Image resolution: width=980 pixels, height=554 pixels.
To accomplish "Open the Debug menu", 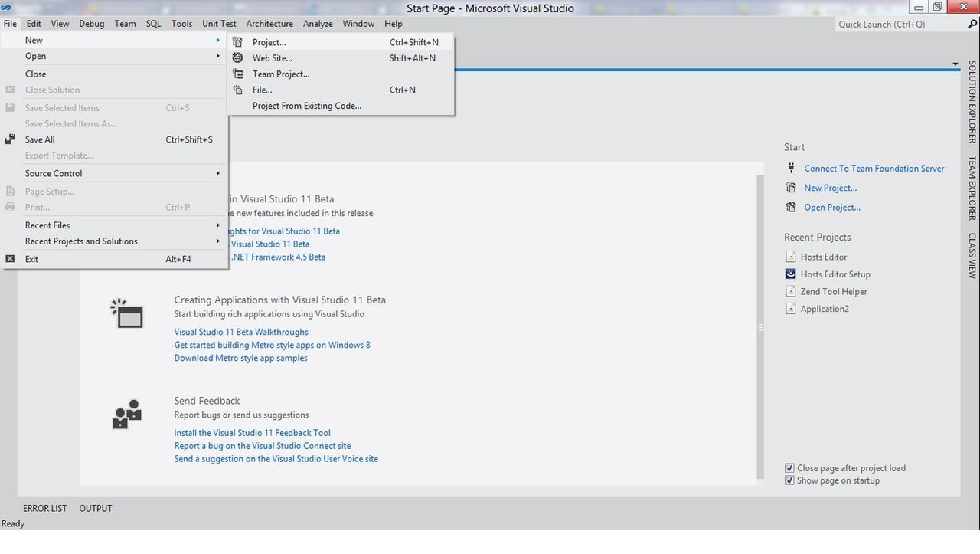I will pos(92,24).
